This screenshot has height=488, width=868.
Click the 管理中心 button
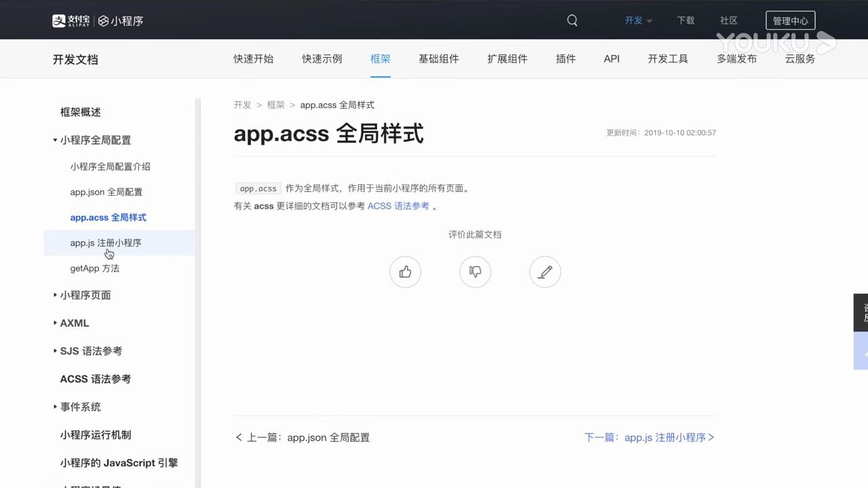[x=791, y=20]
